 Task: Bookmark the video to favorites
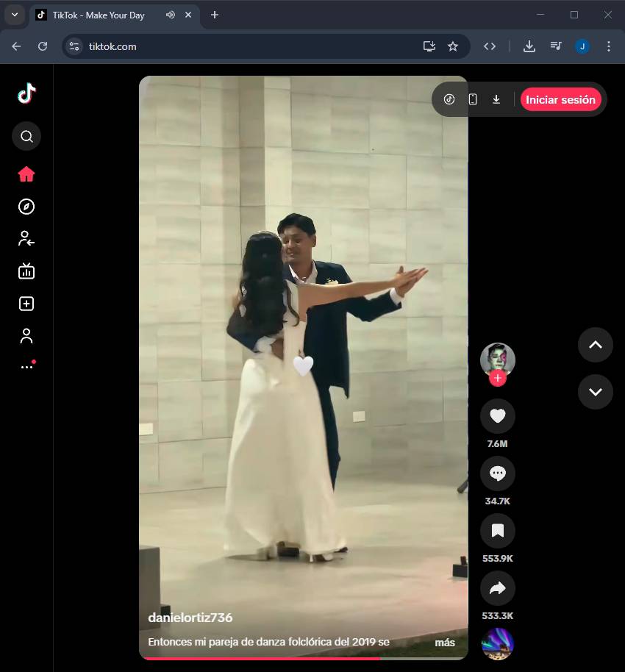point(497,531)
